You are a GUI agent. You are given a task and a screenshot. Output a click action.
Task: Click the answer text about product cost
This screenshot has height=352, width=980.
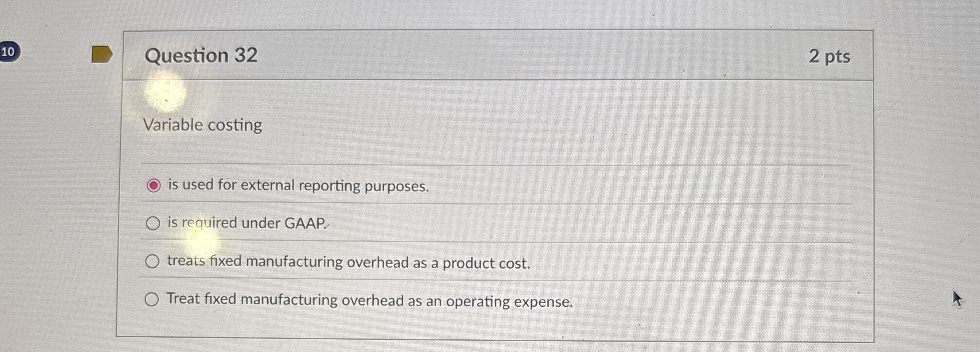tap(348, 262)
